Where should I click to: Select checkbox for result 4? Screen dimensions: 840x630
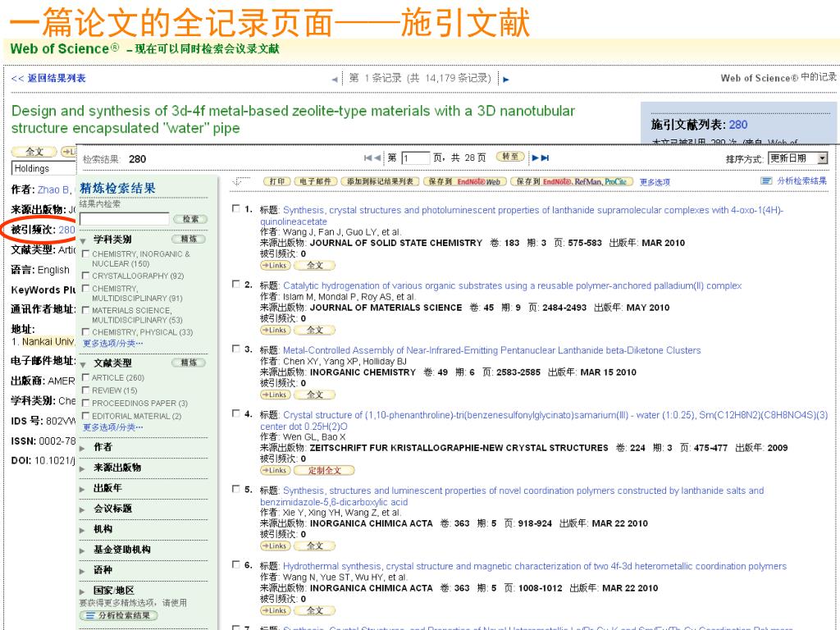235,413
